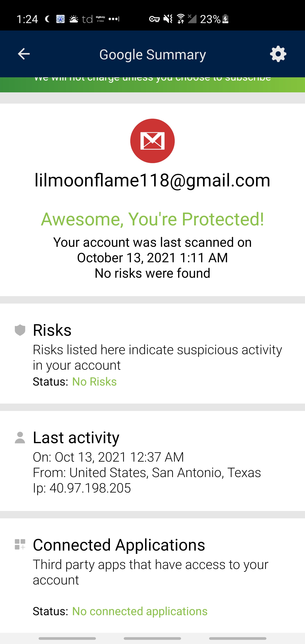Tap the lilmoonflame118@gmail.com address

pyautogui.click(x=152, y=180)
